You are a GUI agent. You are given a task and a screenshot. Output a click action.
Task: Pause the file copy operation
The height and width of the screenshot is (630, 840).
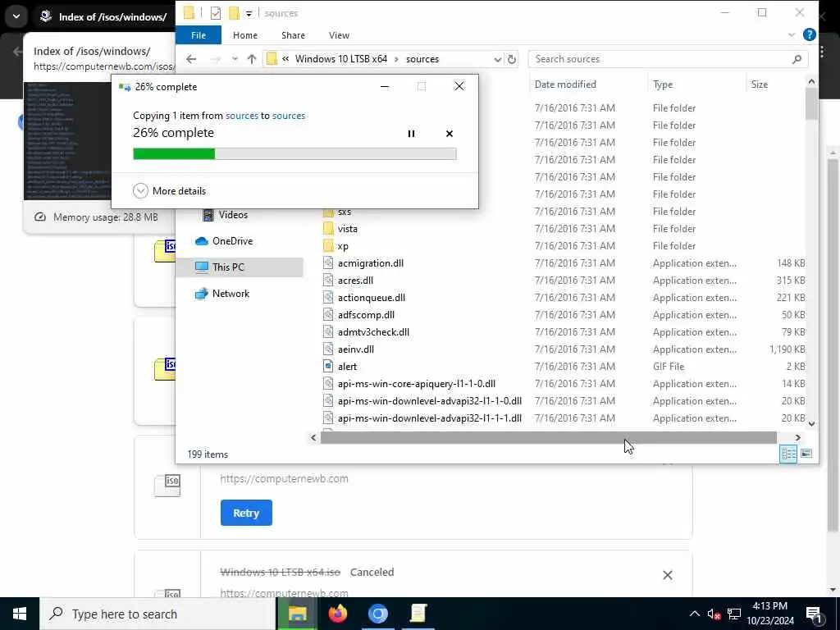(x=411, y=134)
